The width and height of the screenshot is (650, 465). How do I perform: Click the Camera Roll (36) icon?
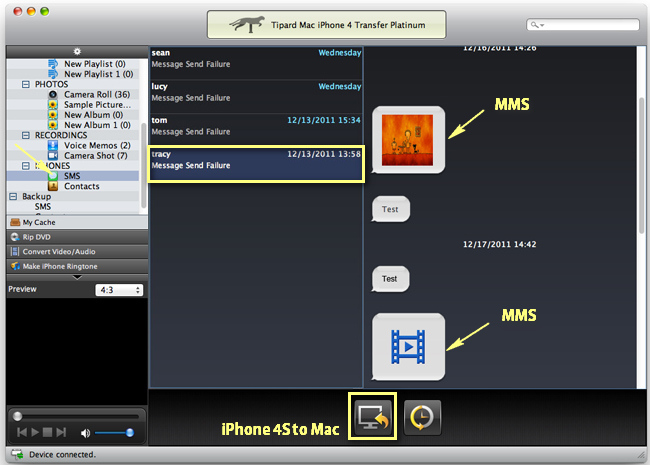coord(53,94)
